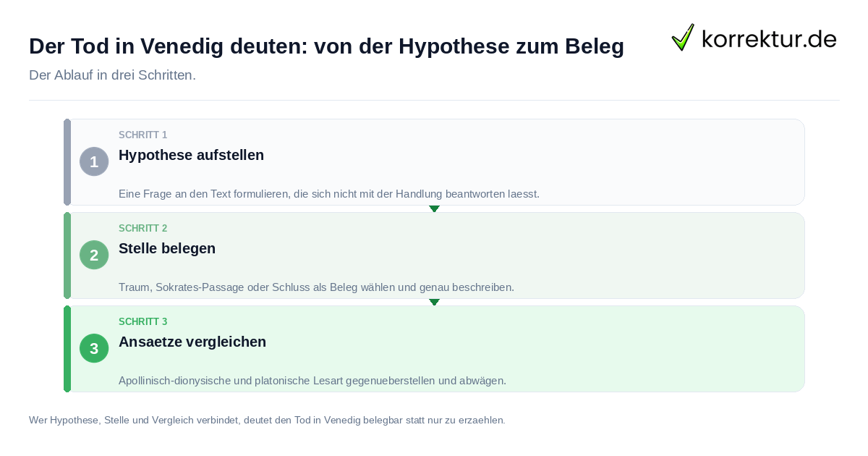868x456 pixels.
Task: Select the 'SCHRITT 2' label
Action: click(143, 229)
